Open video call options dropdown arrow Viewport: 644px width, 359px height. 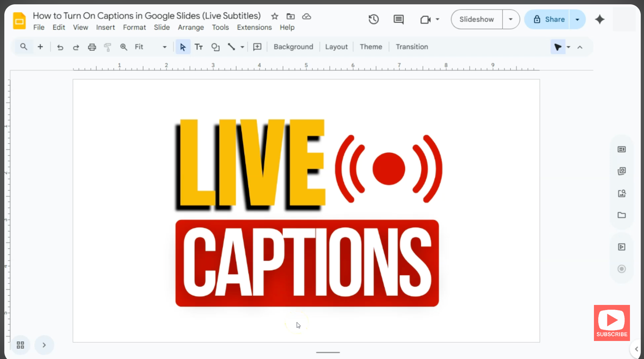click(x=438, y=19)
